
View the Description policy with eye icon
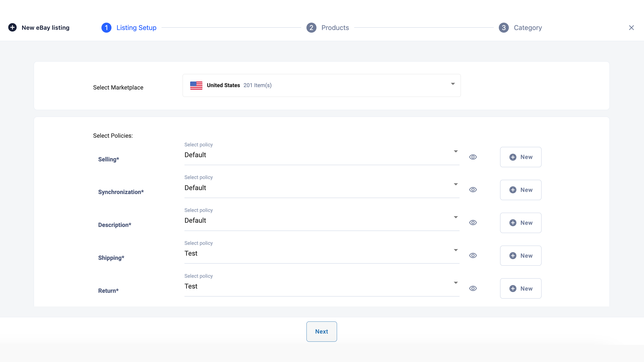[x=473, y=222]
